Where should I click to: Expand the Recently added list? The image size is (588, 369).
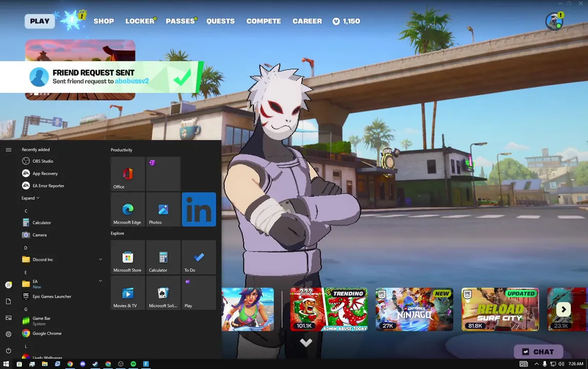point(30,198)
